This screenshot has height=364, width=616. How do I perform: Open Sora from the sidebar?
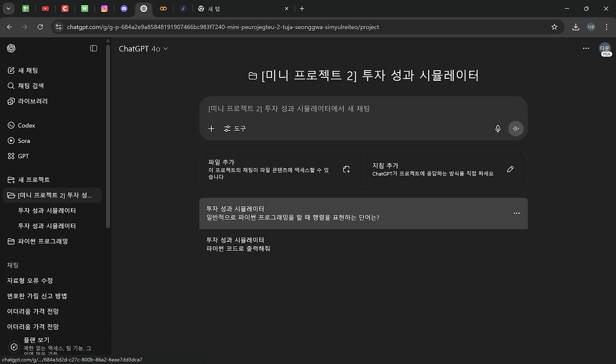52,140
